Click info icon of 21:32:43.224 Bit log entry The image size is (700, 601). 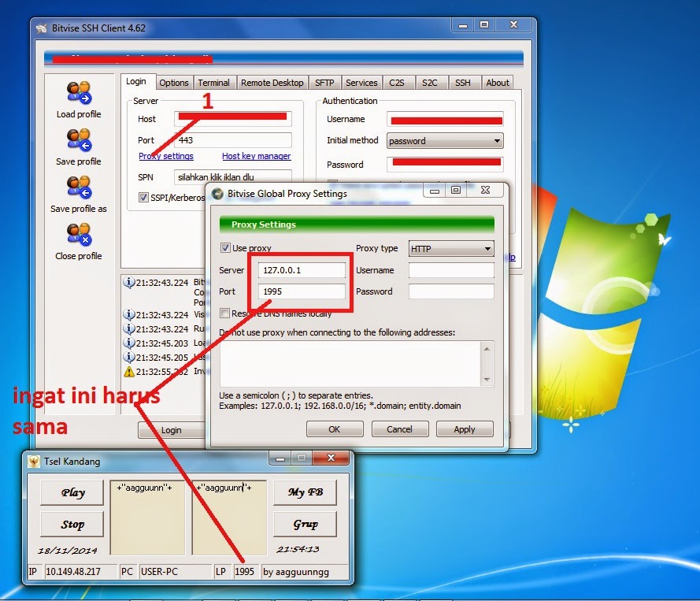(128, 283)
